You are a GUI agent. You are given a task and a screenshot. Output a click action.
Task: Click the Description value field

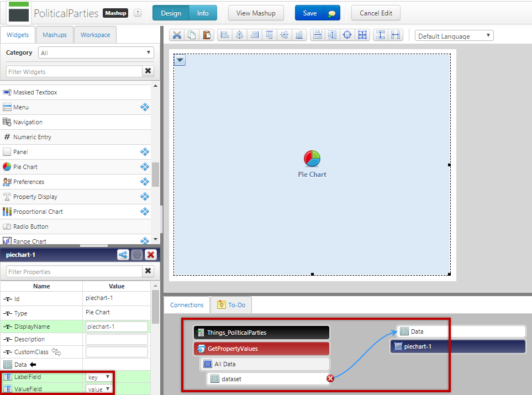point(117,339)
